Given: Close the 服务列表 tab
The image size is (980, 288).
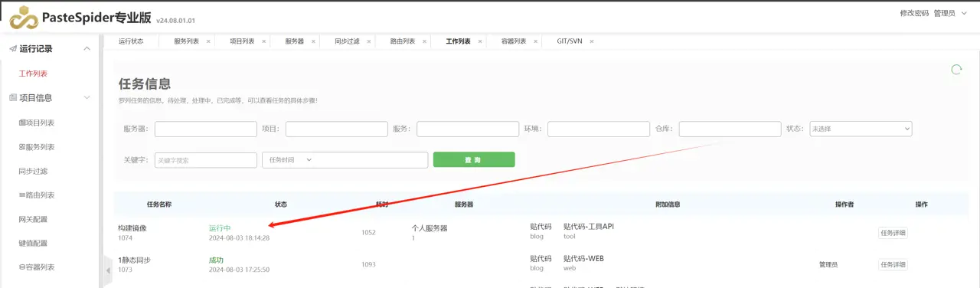Looking at the screenshot, I should (x=208, y=41).
